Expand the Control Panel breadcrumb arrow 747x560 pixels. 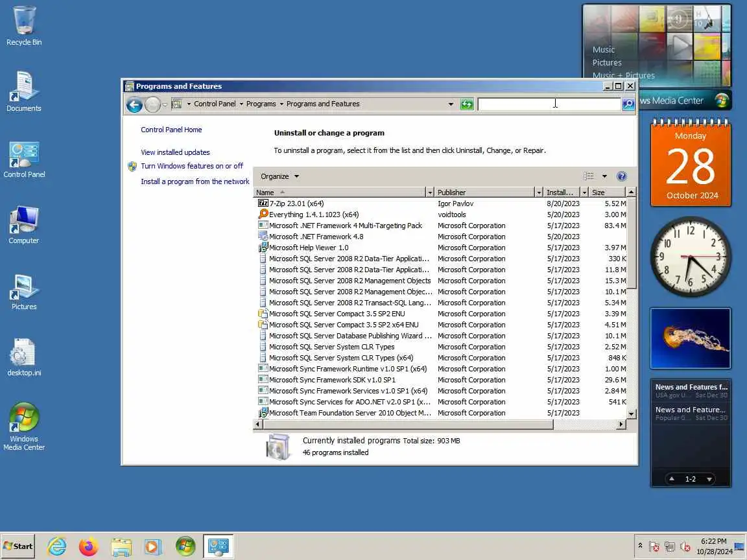241,104
